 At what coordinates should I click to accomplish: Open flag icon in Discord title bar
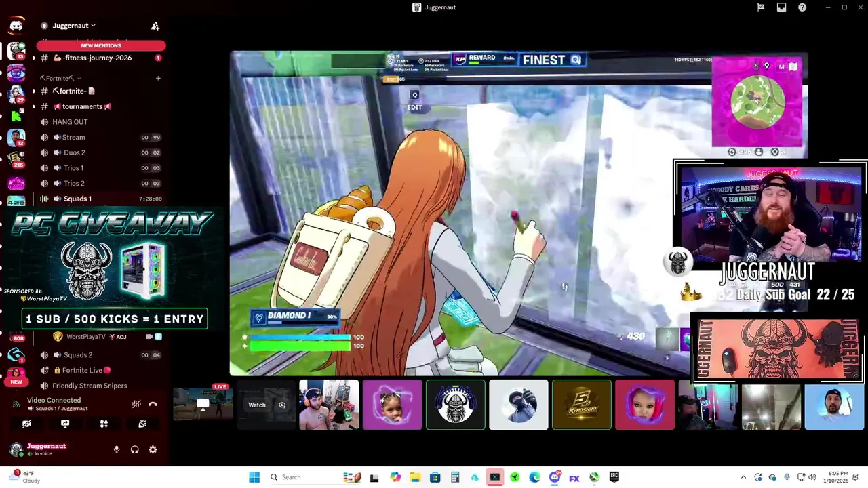click(x=761, y=7)
